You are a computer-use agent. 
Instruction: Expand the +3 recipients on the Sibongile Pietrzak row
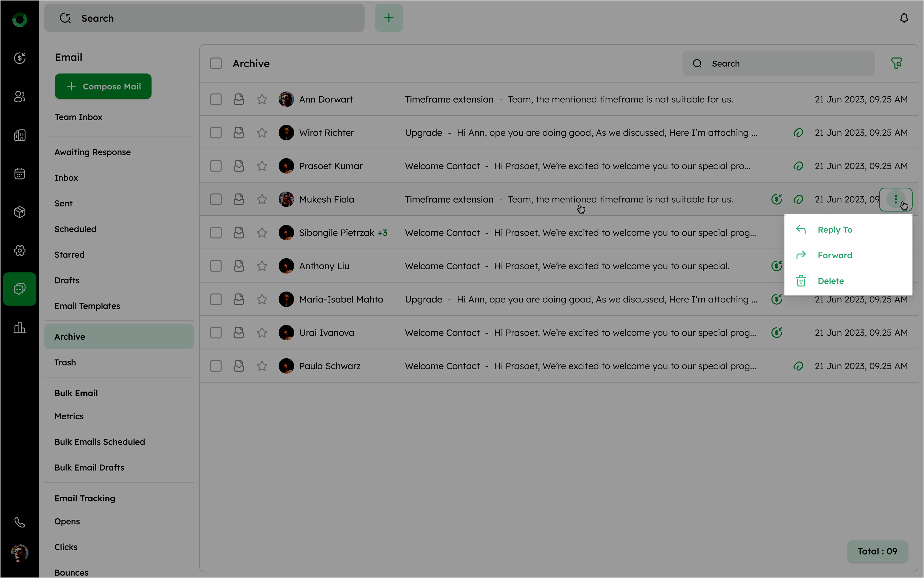[x=382, y=233]
